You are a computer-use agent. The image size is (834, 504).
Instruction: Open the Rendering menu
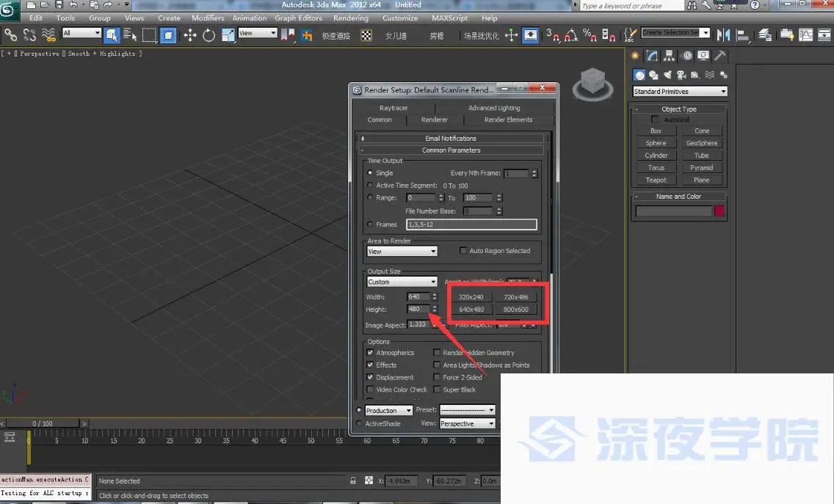[x=350, y=18]
